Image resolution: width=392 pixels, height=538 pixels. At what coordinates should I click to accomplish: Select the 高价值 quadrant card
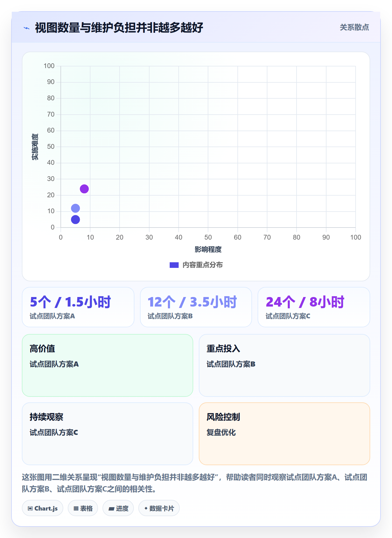tap(108, 365)
